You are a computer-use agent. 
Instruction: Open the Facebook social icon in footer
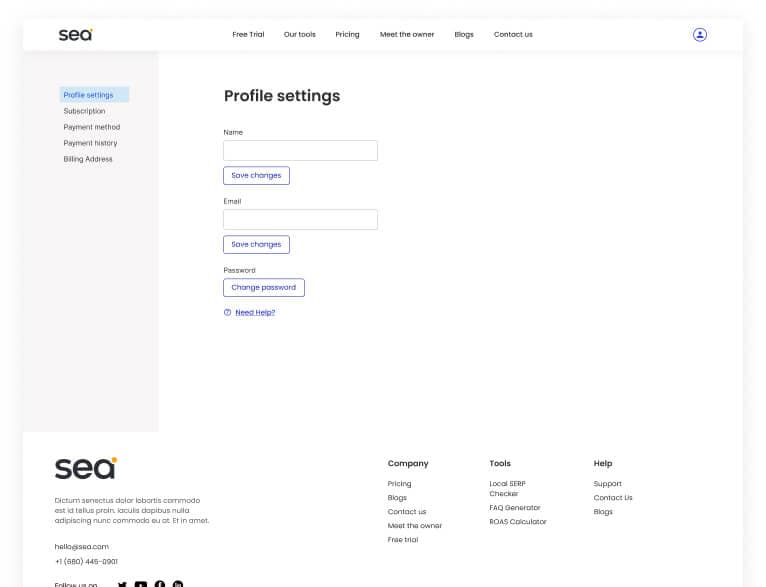click(160, 584)
